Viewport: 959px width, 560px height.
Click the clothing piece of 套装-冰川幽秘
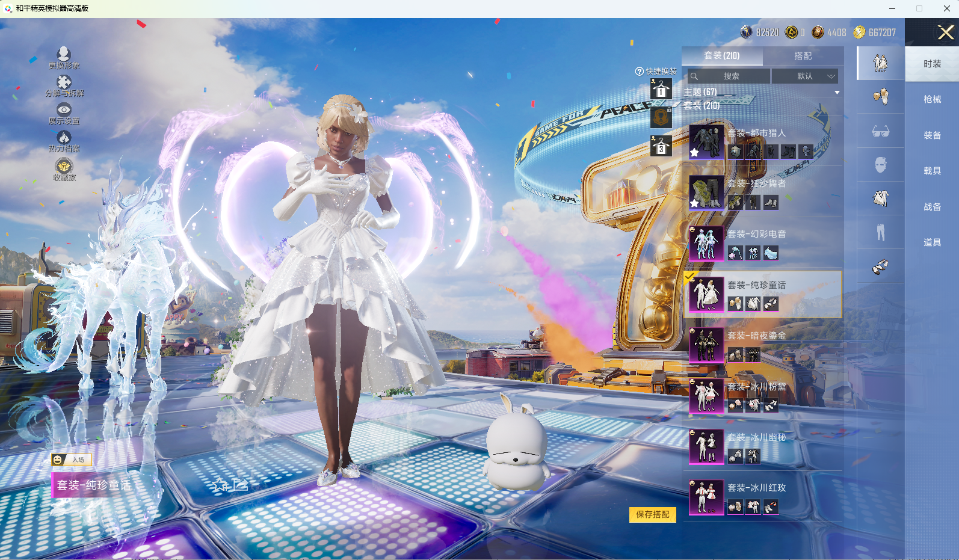click(753, 457)
